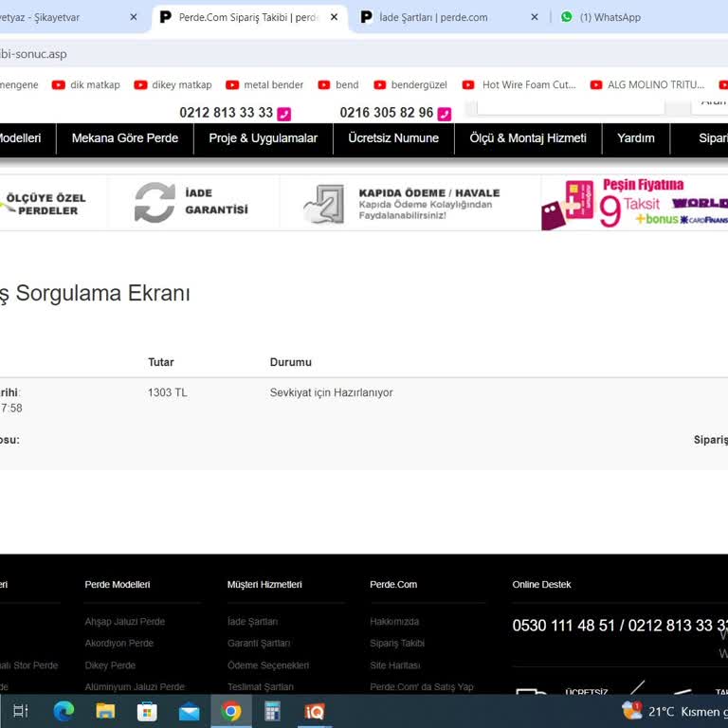Screen dimensions: 728x728
Task: Click the pink phone icon beside 0216 305 82 96
Action: coord(445,114)
